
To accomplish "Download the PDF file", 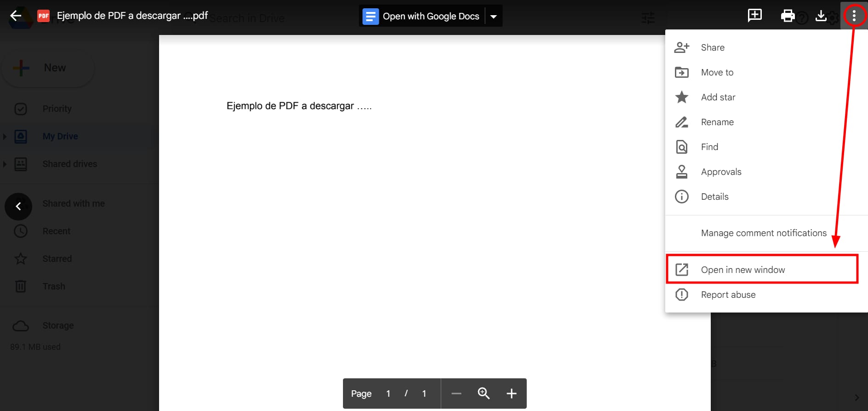I will coord(821,16).
